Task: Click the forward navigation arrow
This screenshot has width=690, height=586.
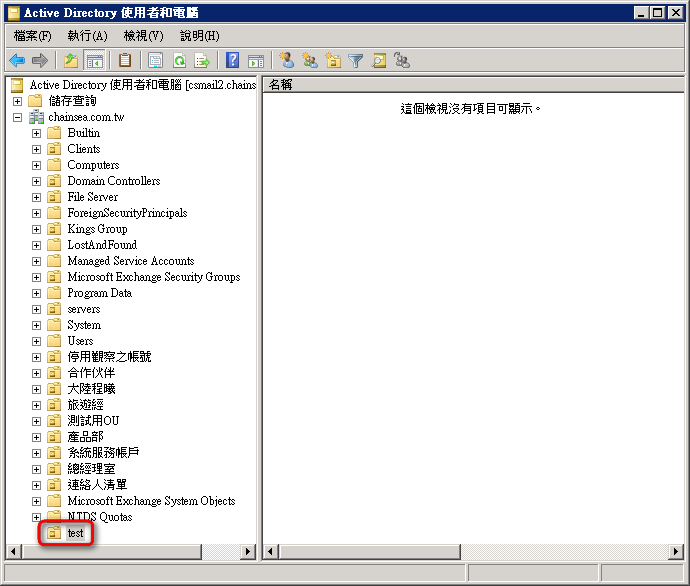Action: pos(40,60)
